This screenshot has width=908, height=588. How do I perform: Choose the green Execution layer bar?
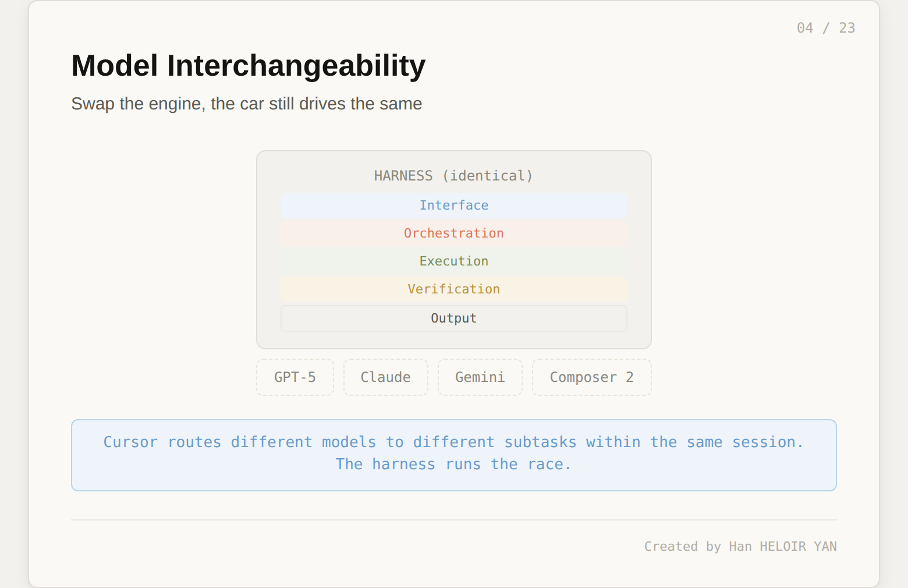(453, 261)
